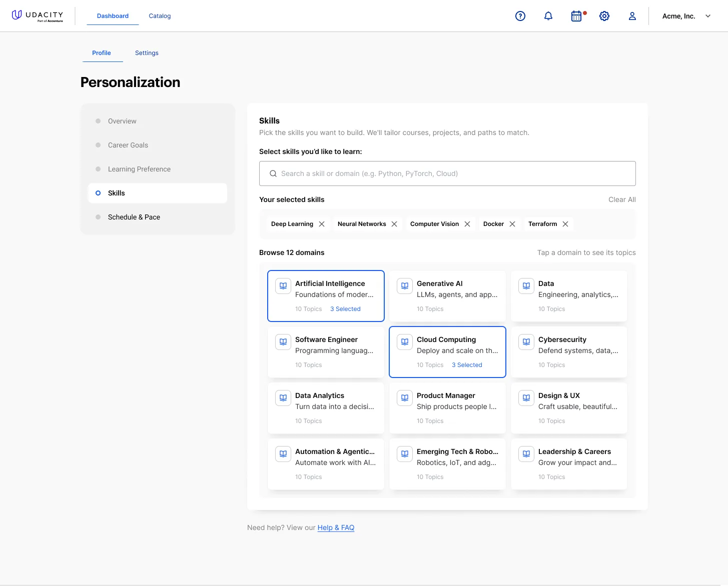728x586 pixels.
Task: Click '3 Selected' on Artificial Intelligence card
Action: pos(345,309)
